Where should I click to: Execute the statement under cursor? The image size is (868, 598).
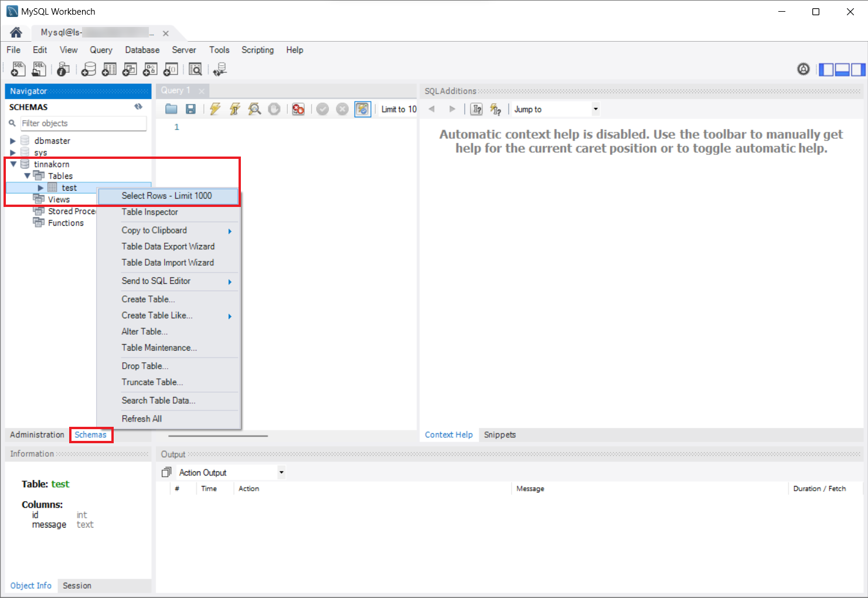click(234, 109)
